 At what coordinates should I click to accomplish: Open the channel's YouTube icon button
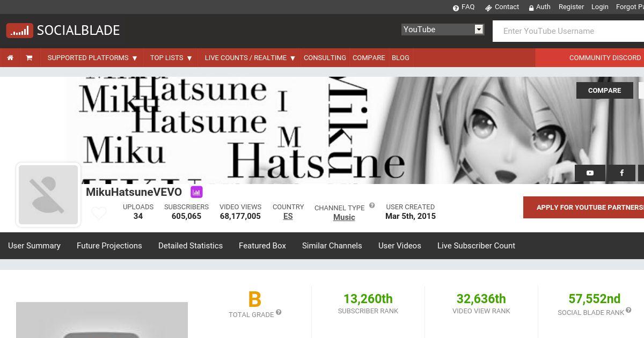click(x=590, y=173)
